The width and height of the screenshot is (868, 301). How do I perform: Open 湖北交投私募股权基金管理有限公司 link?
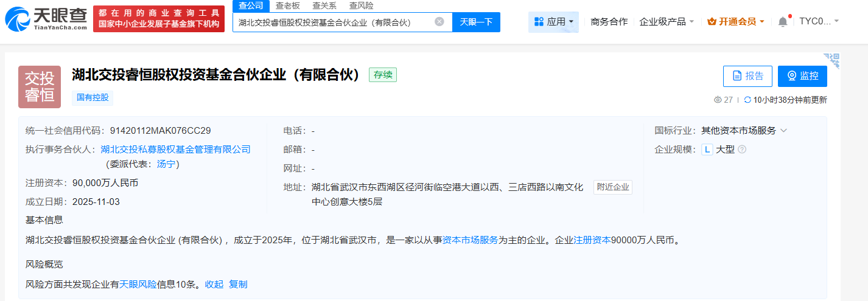click(x=175, y=149)
